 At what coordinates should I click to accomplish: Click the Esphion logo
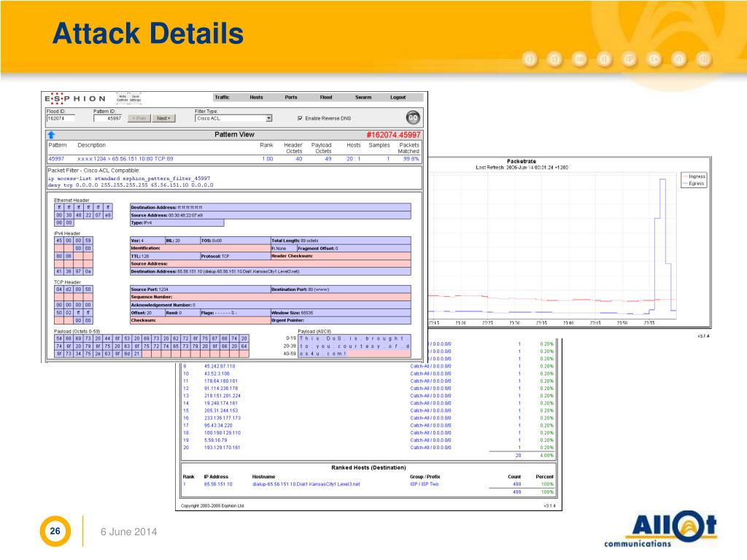click(x=75, y=98)
